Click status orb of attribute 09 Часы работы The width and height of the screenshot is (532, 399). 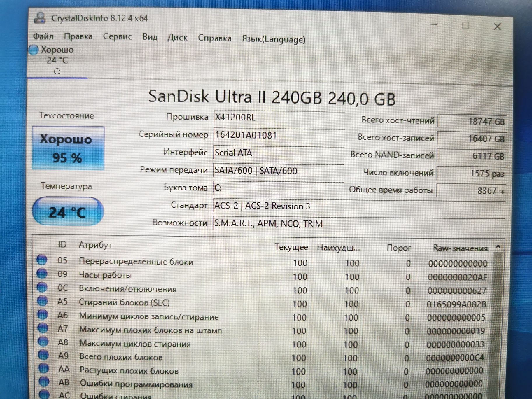click(x=42, y=273)
